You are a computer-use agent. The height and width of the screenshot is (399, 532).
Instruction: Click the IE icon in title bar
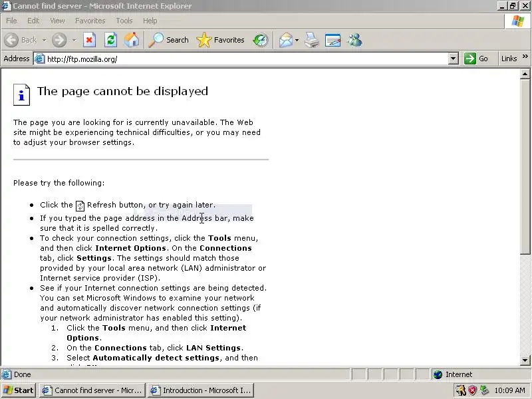pos(6,6)
